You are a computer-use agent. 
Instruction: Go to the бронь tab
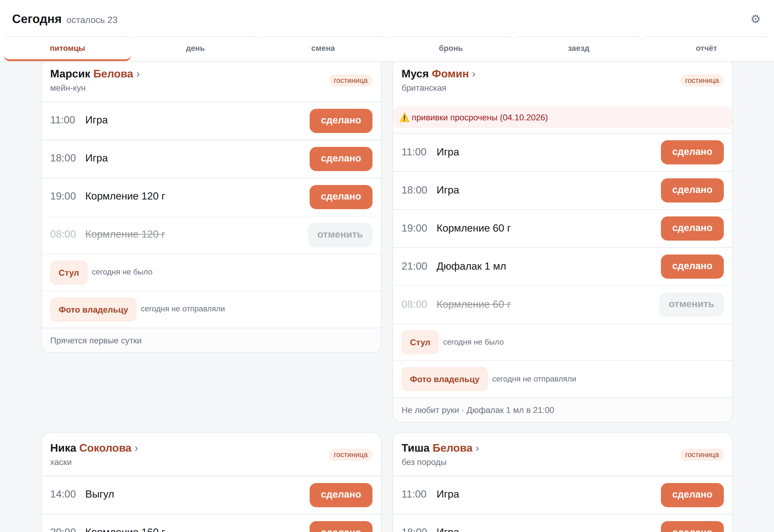(451, 48)
